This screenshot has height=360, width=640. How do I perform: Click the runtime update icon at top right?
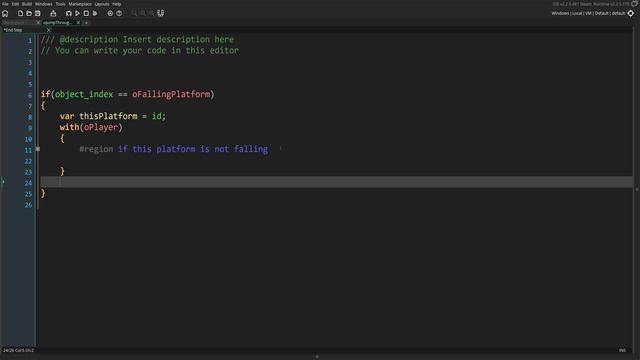pyautogui.click(x=635, y=4)
